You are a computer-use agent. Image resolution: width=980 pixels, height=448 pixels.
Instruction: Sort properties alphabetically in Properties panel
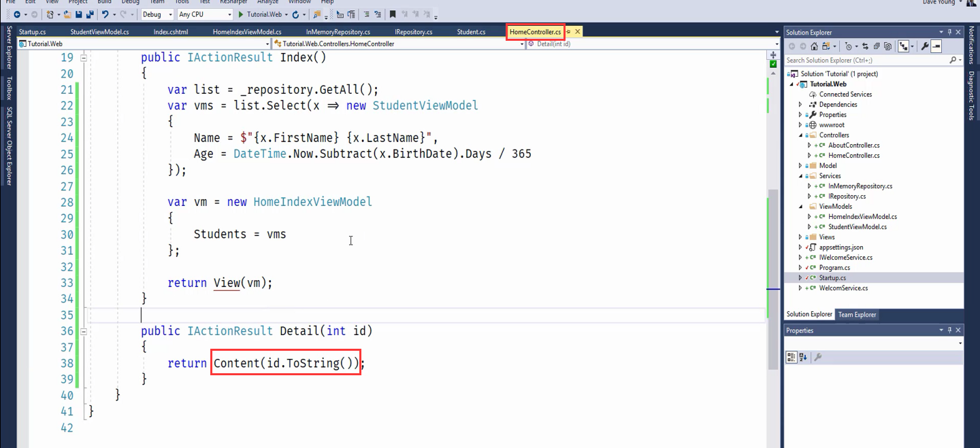(x=803, y=357)
